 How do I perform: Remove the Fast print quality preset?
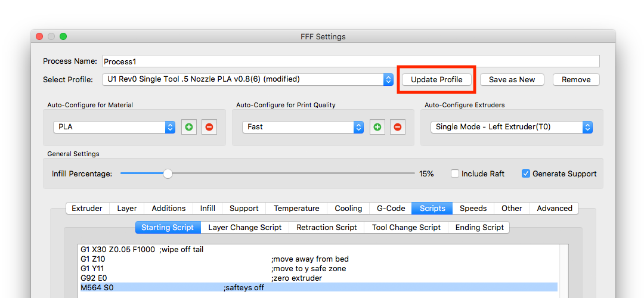398,127
